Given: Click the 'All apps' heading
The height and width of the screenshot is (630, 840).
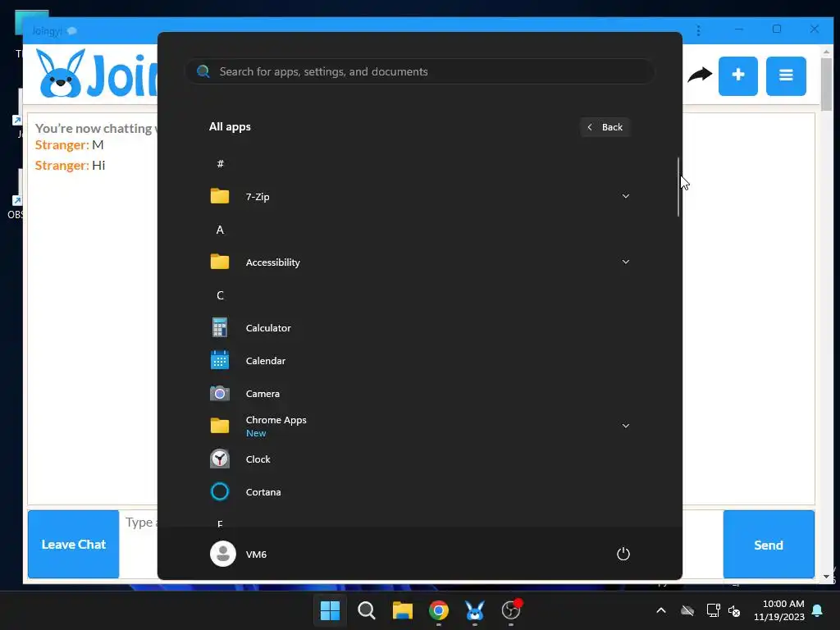Looking at the screenshot, I should tap(230, 127).
